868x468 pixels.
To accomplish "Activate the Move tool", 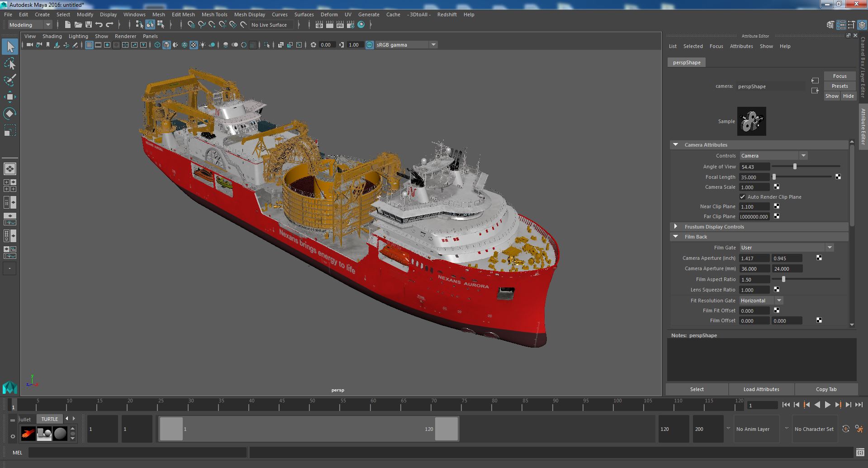I will pyautogui.click(x=10, y=97).
